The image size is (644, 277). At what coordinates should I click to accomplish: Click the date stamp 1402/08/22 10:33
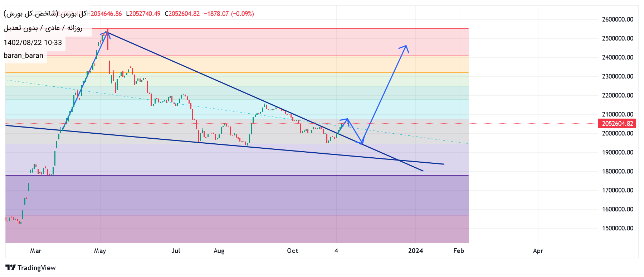(x=33, y=43)
